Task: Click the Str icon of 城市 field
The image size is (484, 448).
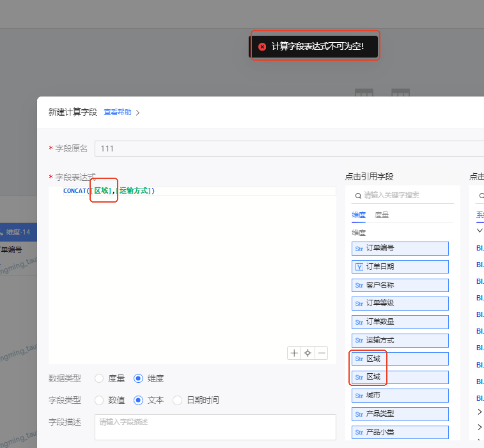Action: point(359,396)
